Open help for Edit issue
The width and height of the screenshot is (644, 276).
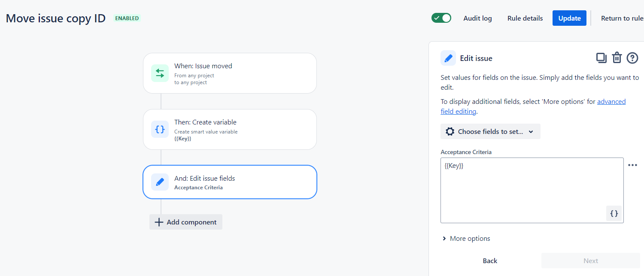(x=632, y=58)
